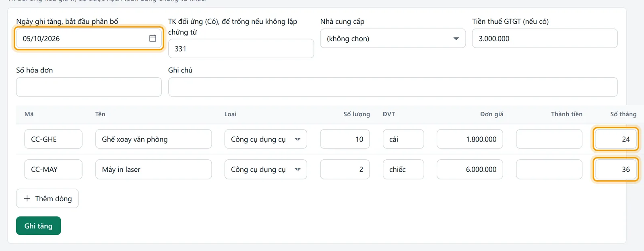Screen dimensions: 644x251
Task: Click the Số lượng column header
Action: [x=357, y=114]
